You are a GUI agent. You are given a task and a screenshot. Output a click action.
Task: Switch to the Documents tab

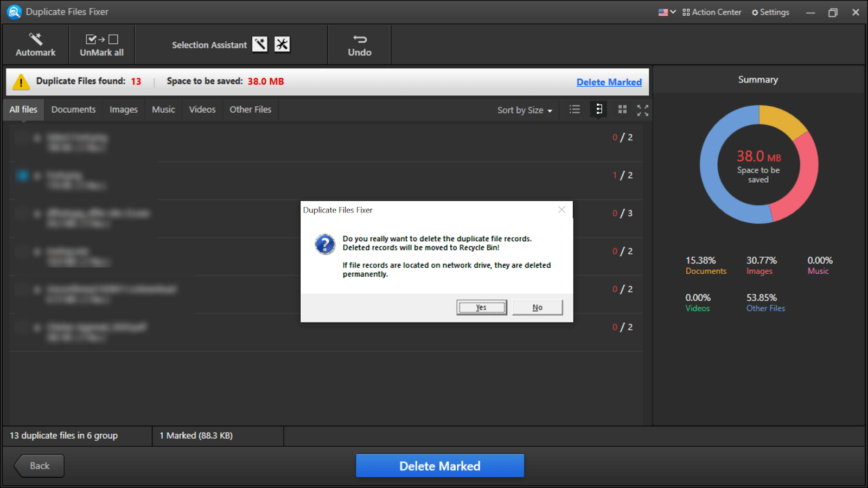pyautogui.click(x=73, y=109)
